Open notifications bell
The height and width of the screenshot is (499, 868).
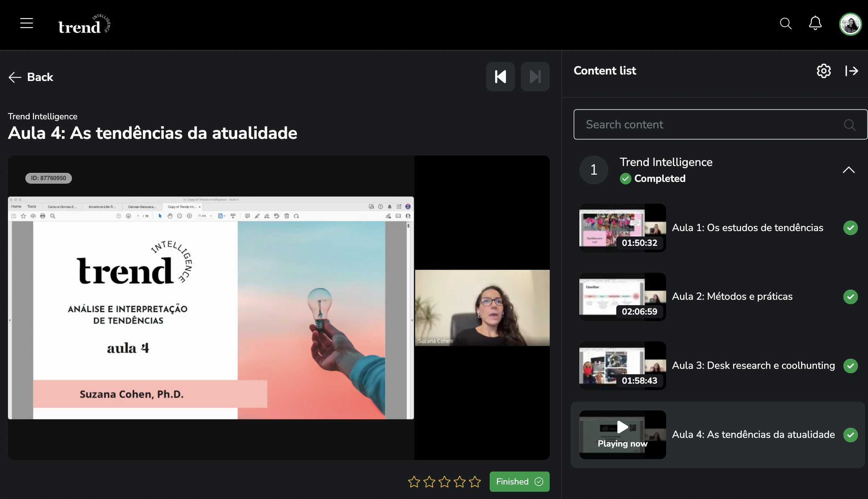click(815, 23)
